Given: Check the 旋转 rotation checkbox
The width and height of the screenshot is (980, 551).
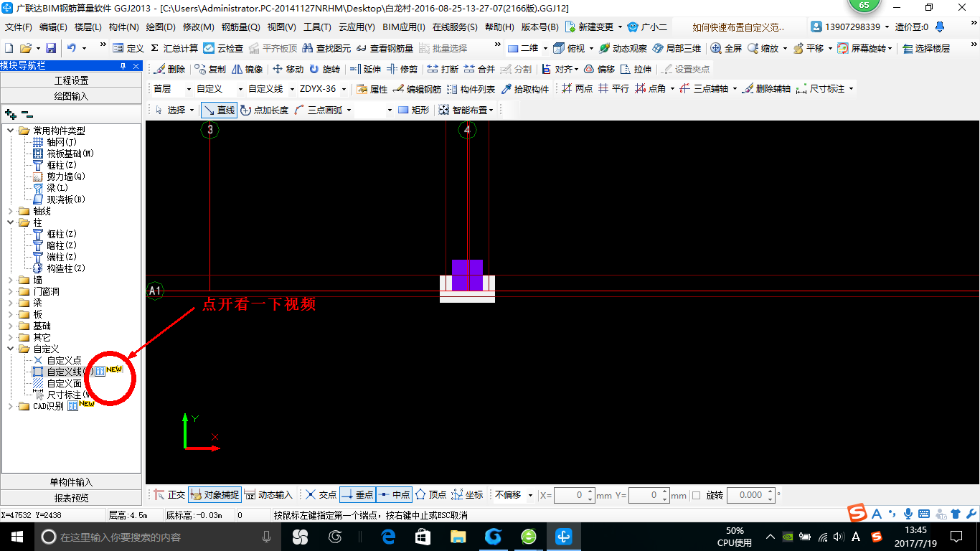Looking at the screenshot, I should click(x=696, y=495).
